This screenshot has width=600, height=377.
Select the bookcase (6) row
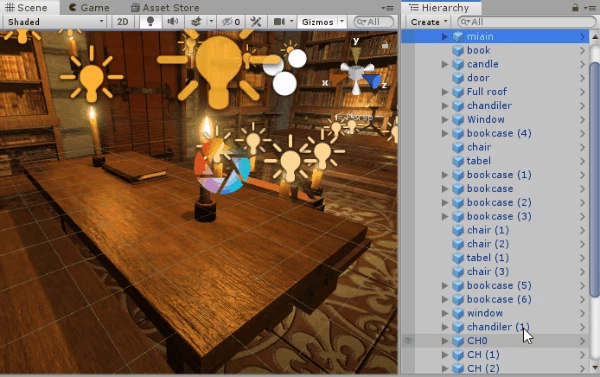point(495,299)
